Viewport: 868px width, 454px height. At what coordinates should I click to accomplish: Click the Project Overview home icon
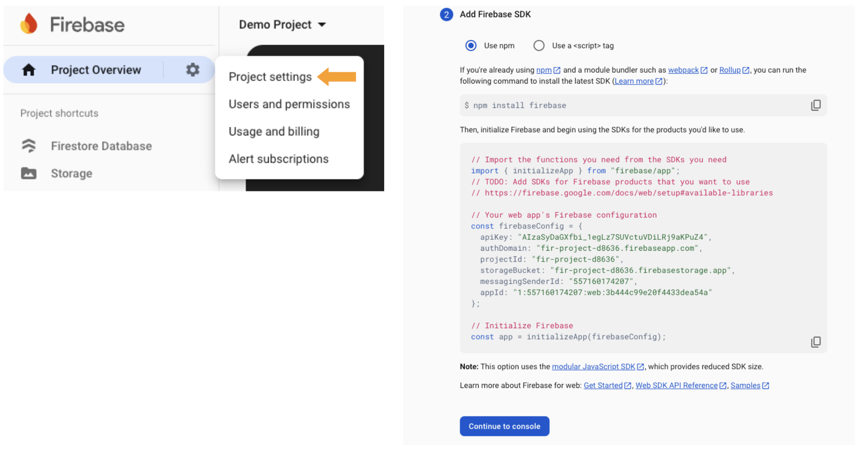tap(29, 70)
